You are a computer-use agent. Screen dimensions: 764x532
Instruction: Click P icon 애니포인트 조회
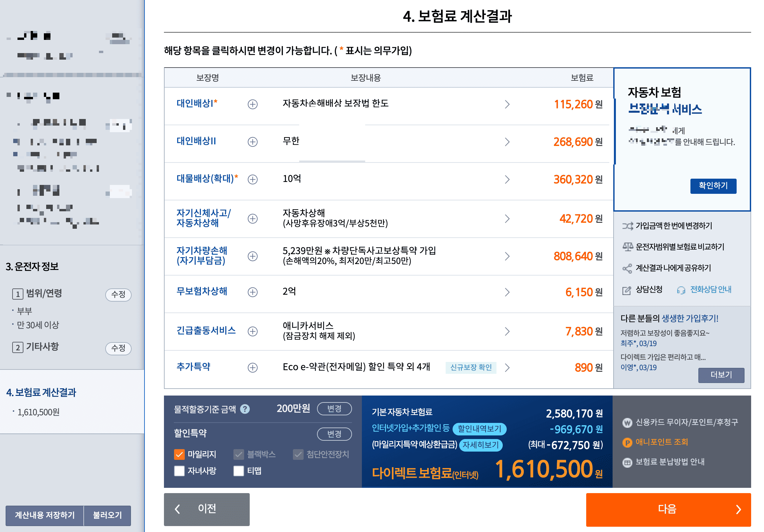point(627,442)
